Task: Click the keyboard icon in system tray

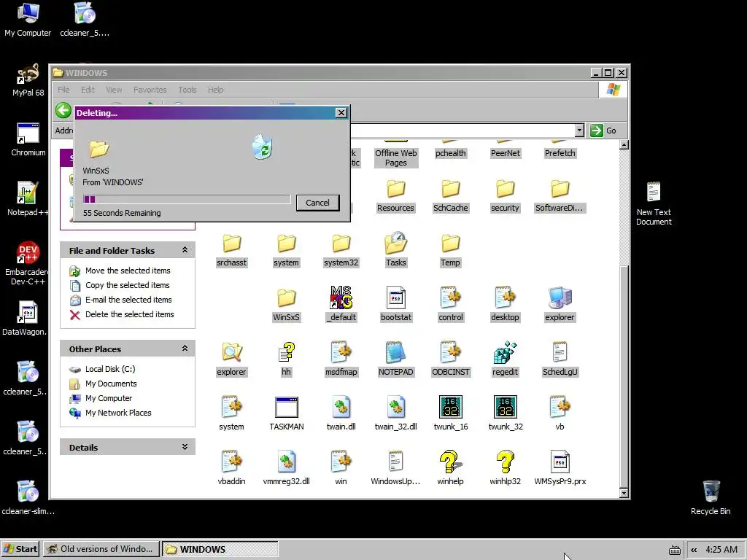Action: (675, 550)
